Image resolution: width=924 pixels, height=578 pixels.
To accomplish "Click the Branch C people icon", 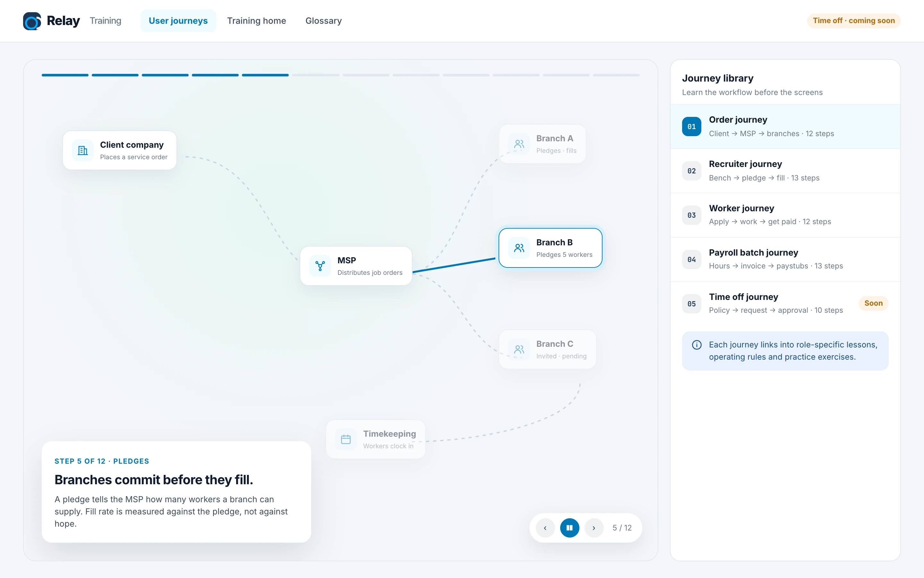I will (519, 349).
